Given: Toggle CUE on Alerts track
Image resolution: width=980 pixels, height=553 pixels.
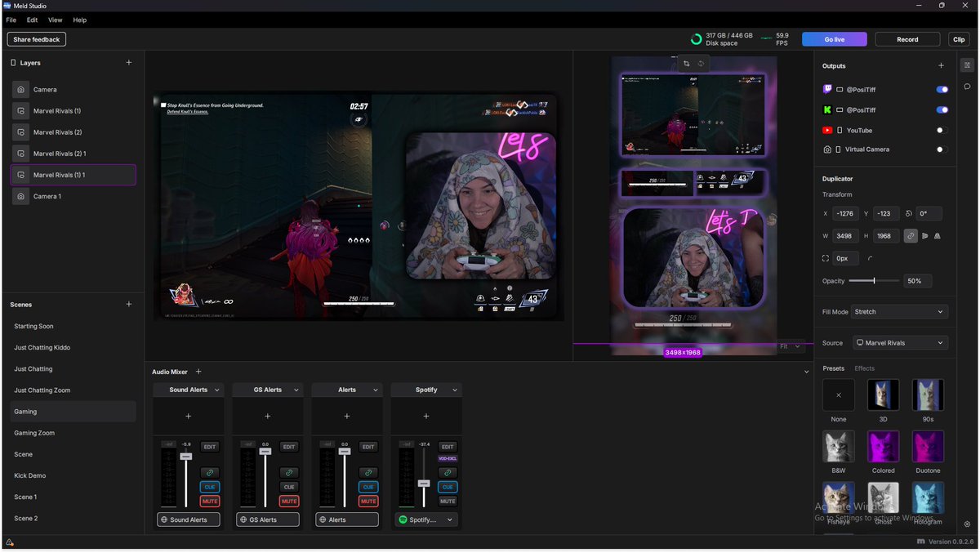Looking at the screenshot, I should pos(368,487).
